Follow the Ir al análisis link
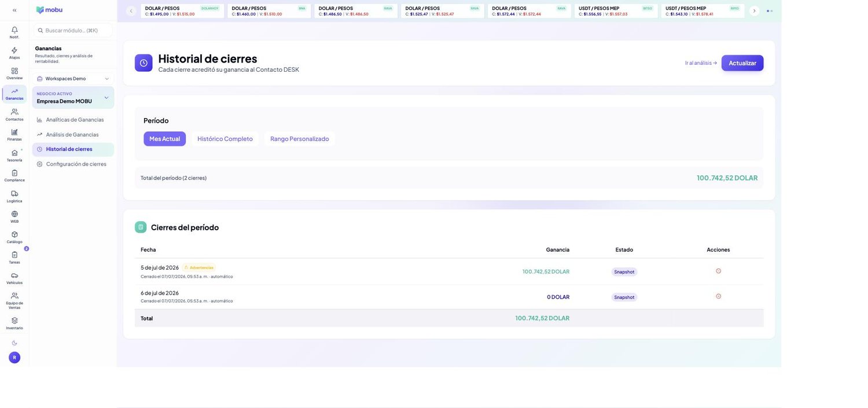The width and height of the screenshot is (868, 408). [701, 63]
